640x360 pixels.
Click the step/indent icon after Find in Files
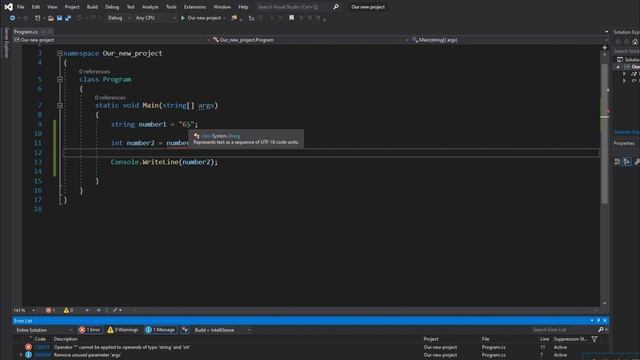[x=251, y=18]
